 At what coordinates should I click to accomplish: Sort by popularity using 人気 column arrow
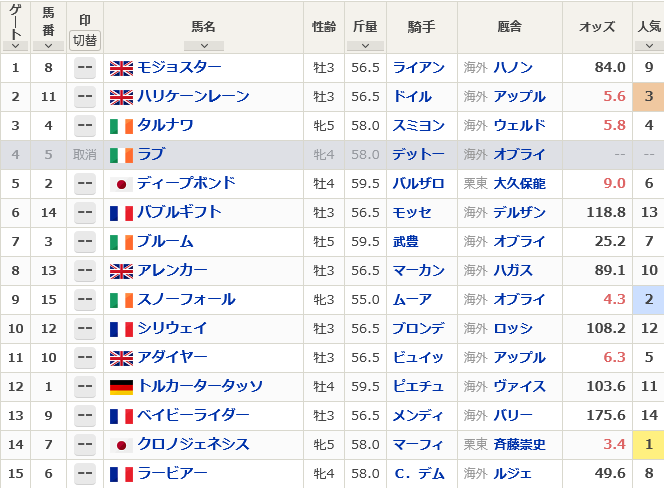(x=649, y=46)
